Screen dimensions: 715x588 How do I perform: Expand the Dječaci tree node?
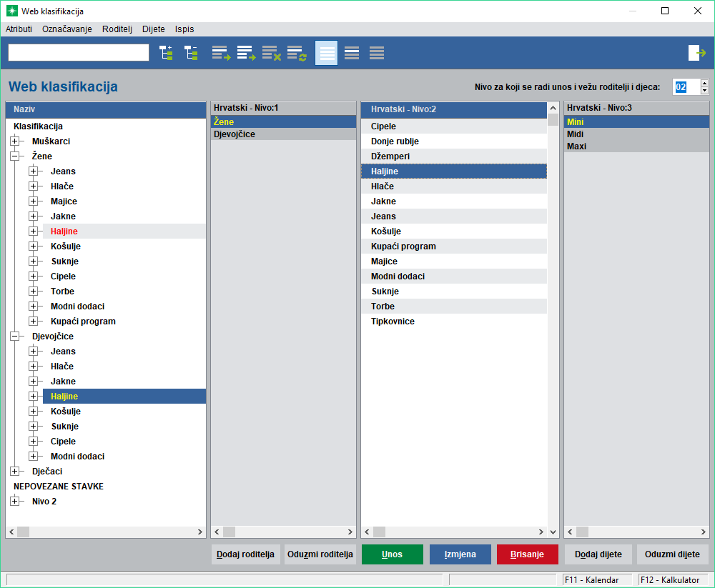pyautogui.click(x=14, y=472)
